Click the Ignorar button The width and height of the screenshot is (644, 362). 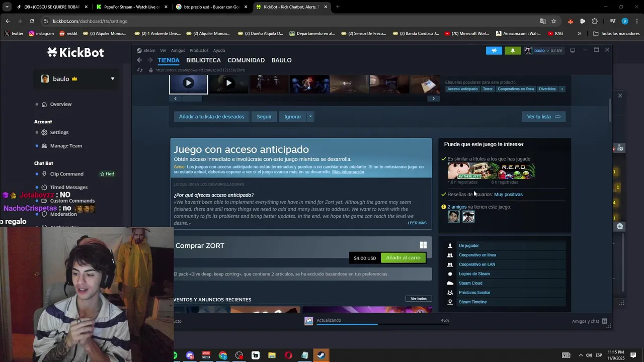tap(293, 117)
